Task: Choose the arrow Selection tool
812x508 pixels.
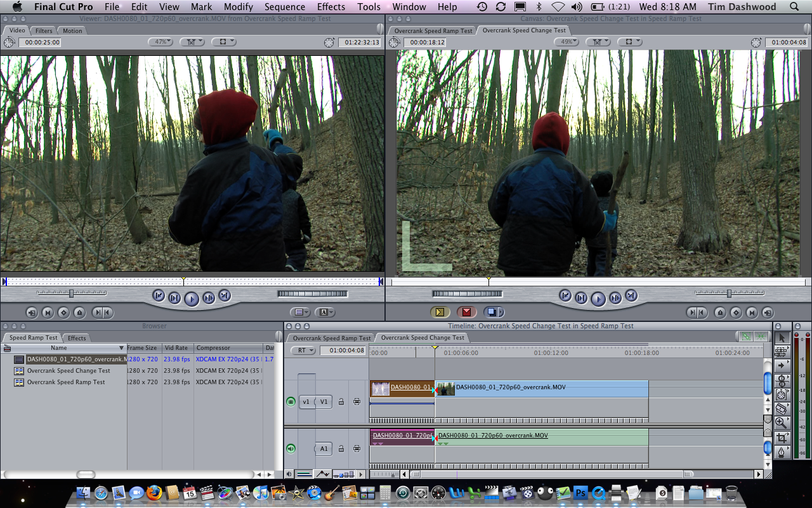Action: (781, 338)
